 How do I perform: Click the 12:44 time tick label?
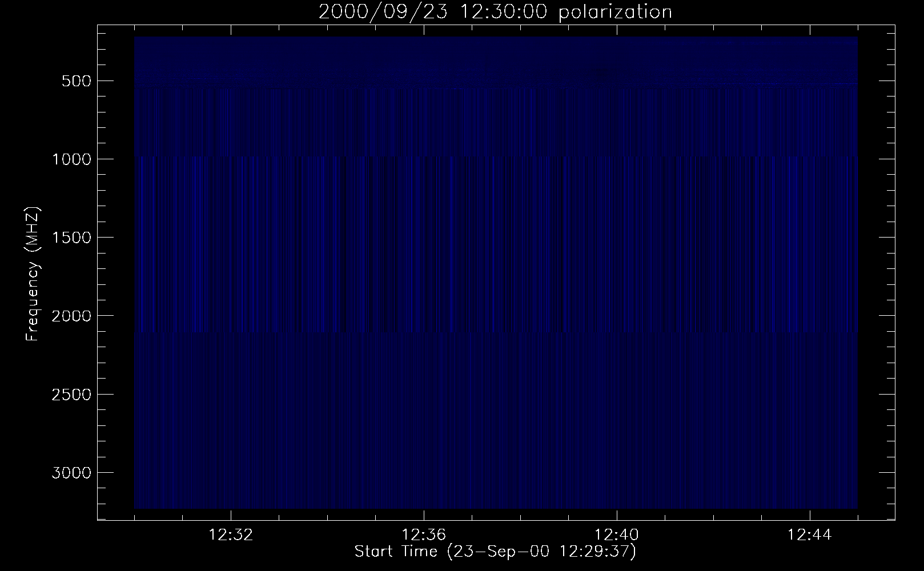click(x=810, y=535)
